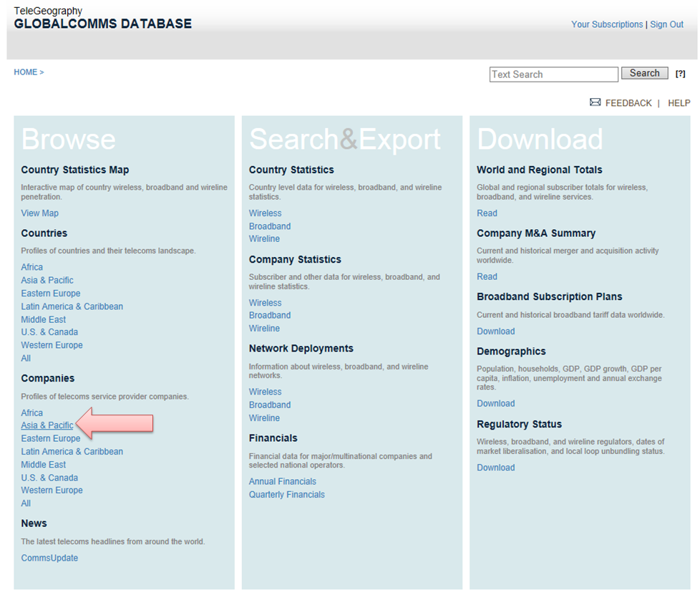Browse U.S. & Canada under Companies

click(49, 478)
